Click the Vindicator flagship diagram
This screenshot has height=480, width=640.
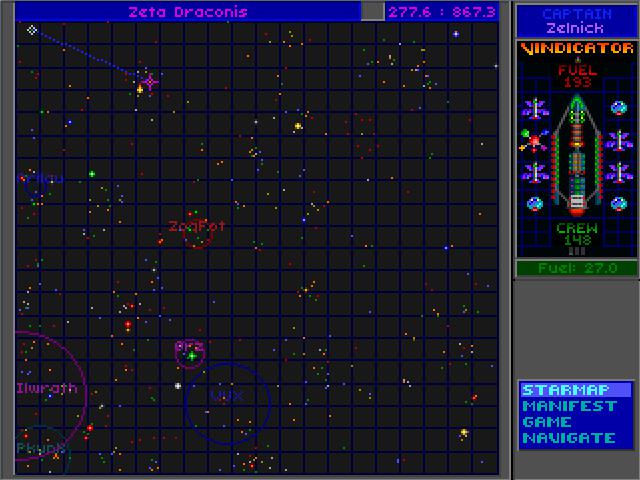[x=577, y=154]
